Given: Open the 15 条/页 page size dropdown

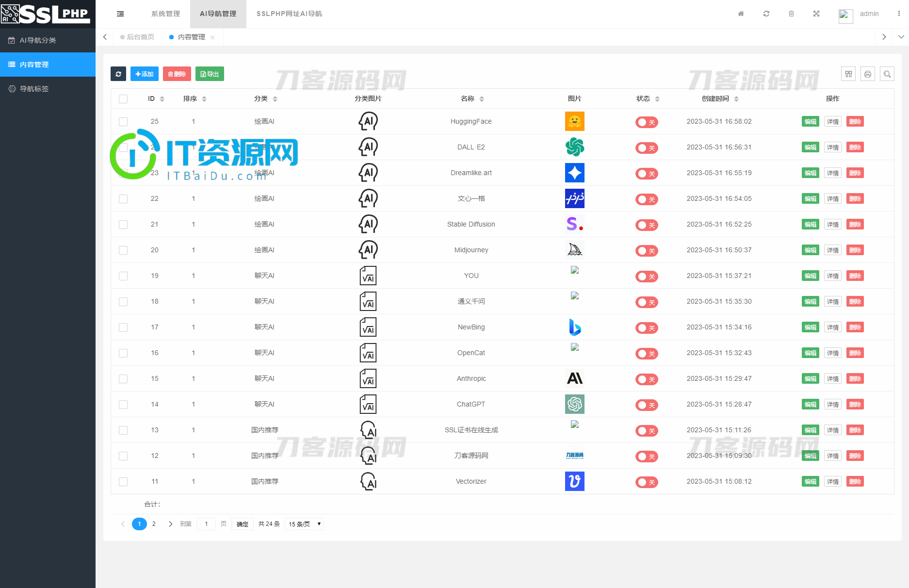Looking at the screenshot, I should [304, 524].
